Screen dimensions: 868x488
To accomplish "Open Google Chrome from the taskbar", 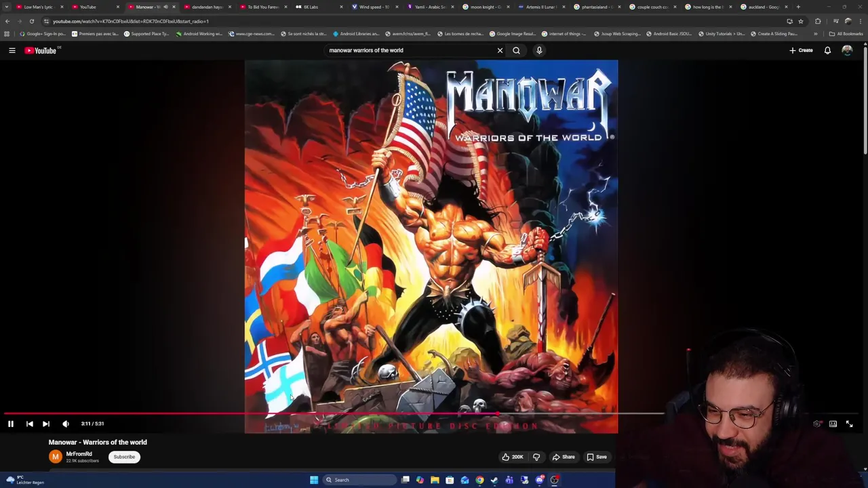I will [479, 480].
